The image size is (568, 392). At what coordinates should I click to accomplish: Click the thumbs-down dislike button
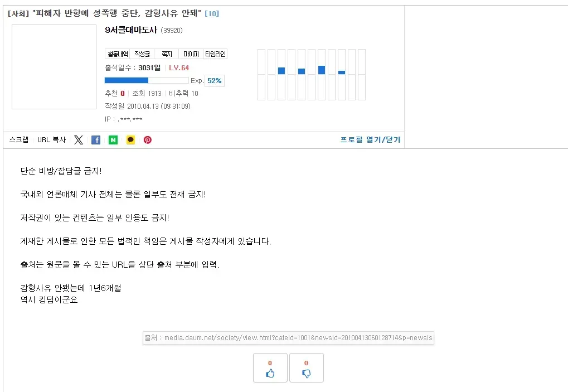click(306, 368)
